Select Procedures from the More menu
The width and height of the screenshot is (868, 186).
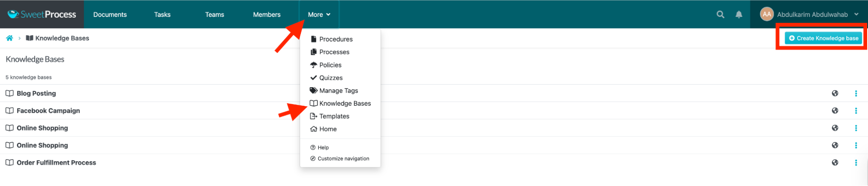[x=336, y=39]
